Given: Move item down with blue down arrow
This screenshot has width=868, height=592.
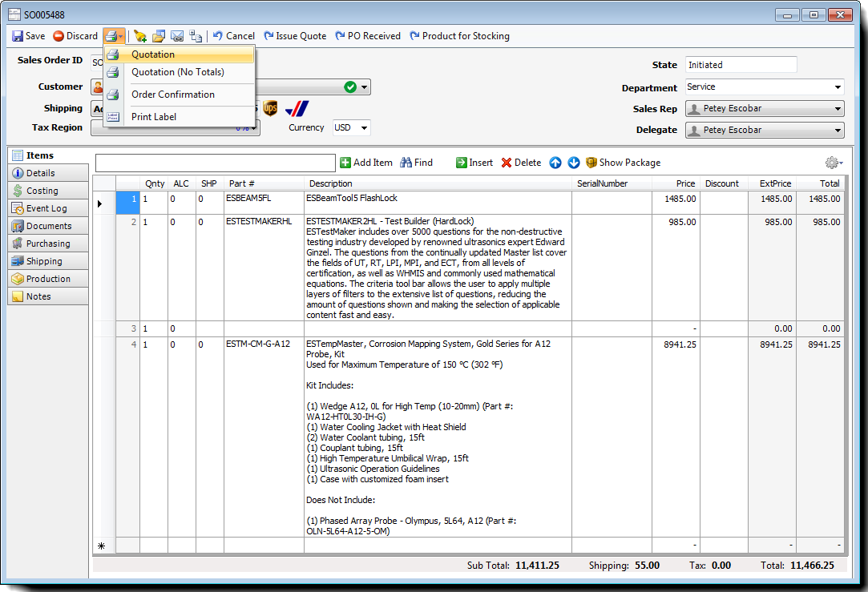Looking at the screenshot, I should 574,163.
